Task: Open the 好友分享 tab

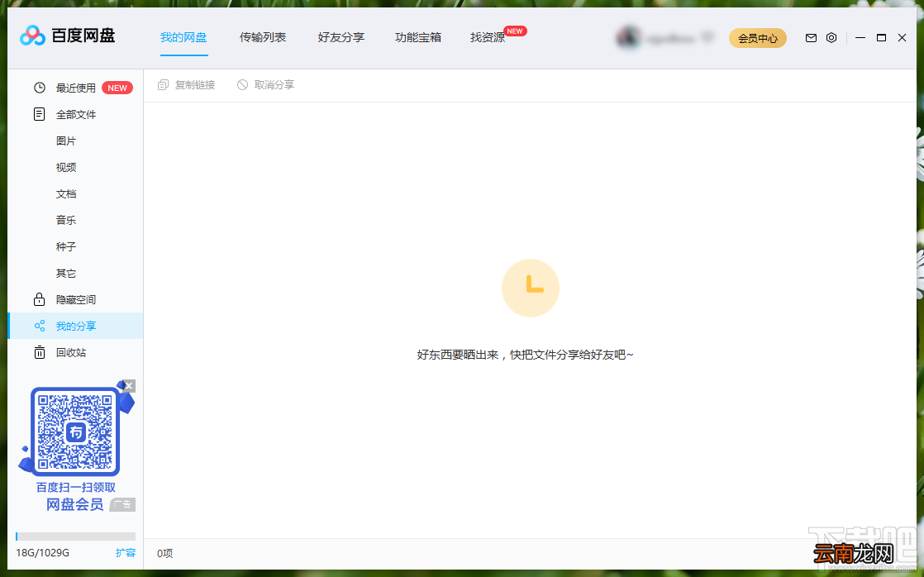Action: pyautogui.click(x=341, y=38)
